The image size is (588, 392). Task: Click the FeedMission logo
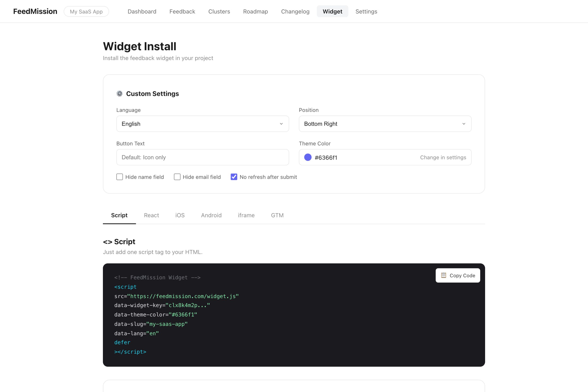click(x=35, y=11)
